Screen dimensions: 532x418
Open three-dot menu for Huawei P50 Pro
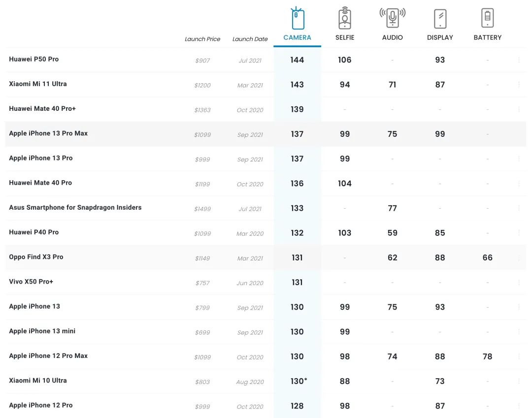point(519,60)
